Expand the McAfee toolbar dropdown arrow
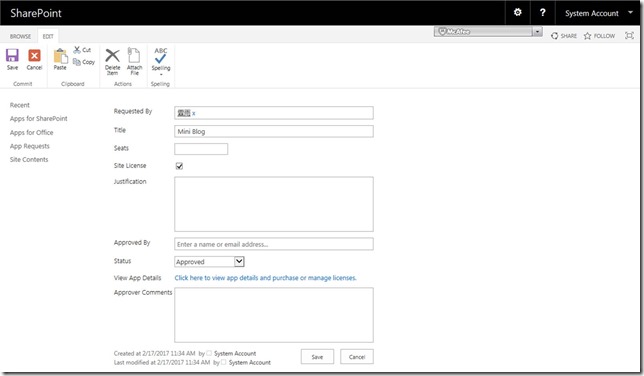 [537, 32]
